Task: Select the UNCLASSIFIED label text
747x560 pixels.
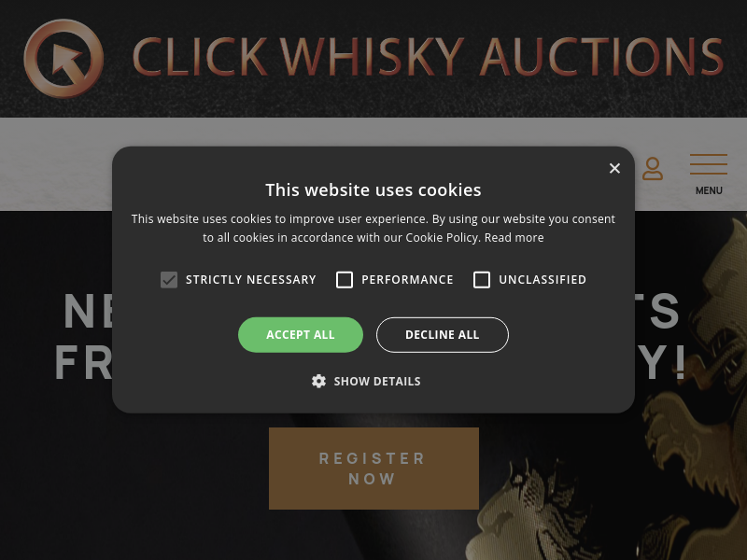Action: 543,279
